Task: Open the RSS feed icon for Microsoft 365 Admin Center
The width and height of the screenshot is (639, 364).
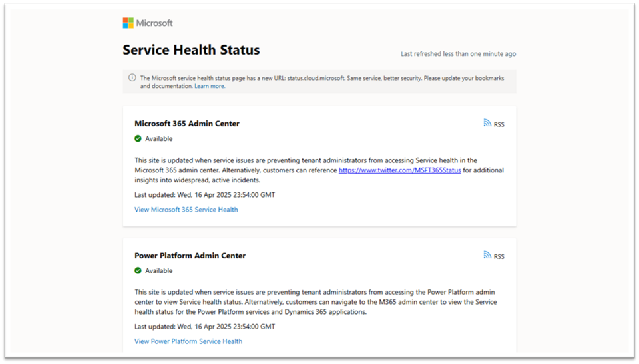Action: coord(487,123)
